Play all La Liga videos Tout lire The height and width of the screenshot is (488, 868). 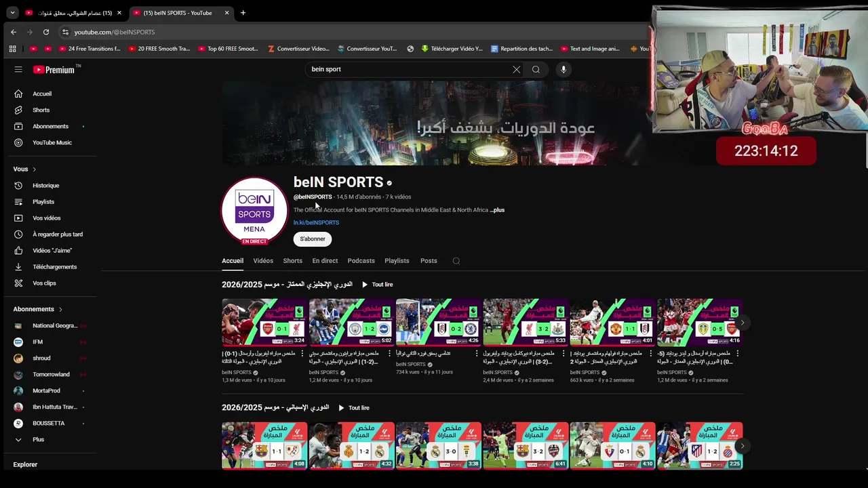click(x=353, y=408)
